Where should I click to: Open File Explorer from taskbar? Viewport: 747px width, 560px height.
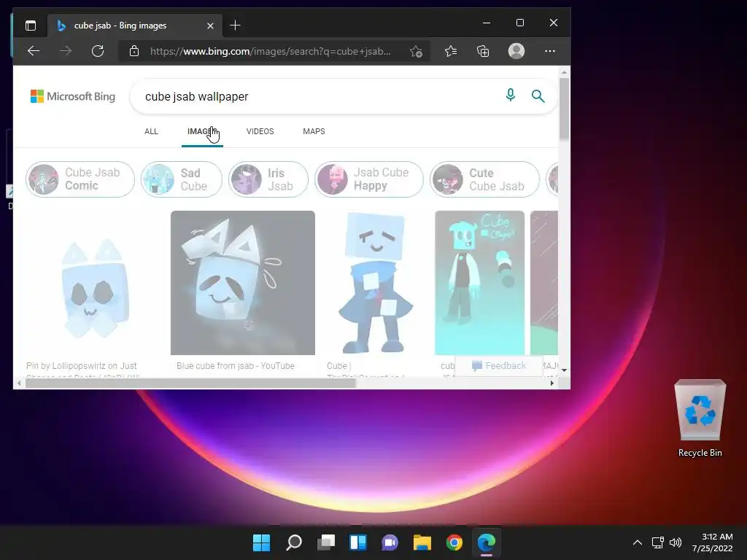click(422, 542)
